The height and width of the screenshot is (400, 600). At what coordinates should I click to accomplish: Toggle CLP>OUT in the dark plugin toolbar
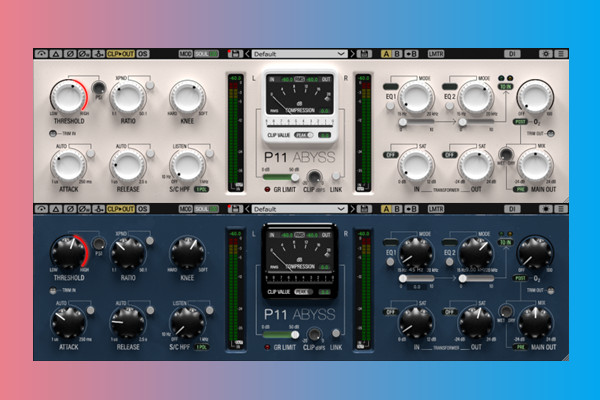click(121, 209)
